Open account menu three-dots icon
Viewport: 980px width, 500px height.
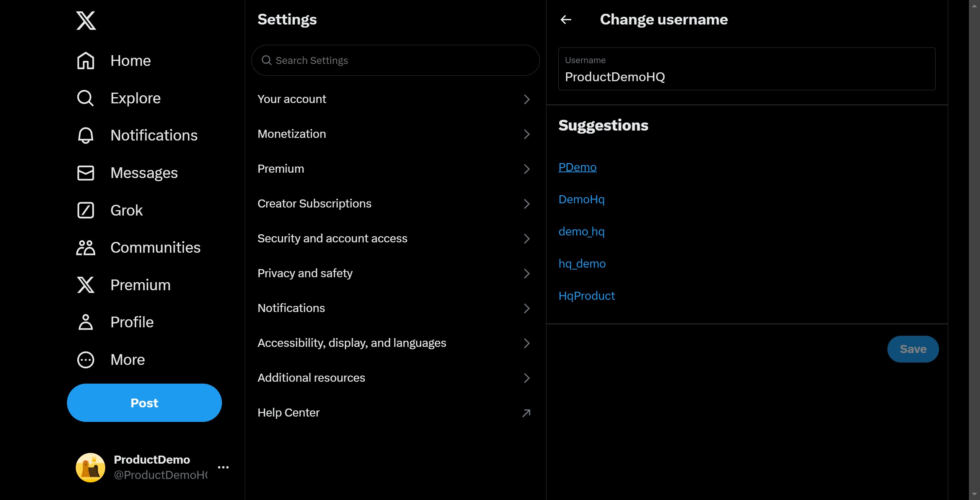coord(223,467)
